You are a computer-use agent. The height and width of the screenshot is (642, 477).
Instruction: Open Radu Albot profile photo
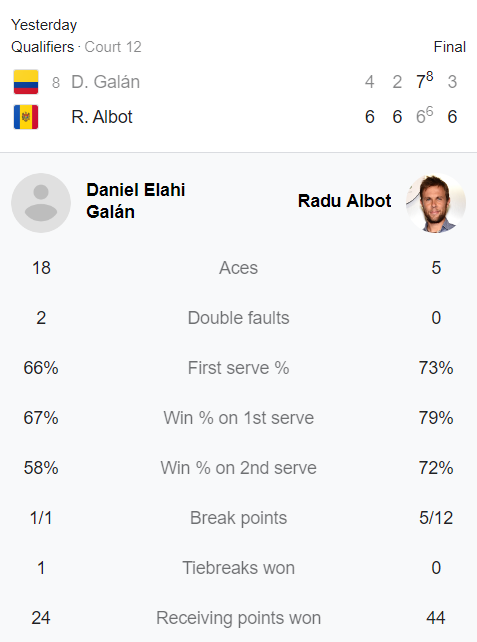tap(436, 203)
